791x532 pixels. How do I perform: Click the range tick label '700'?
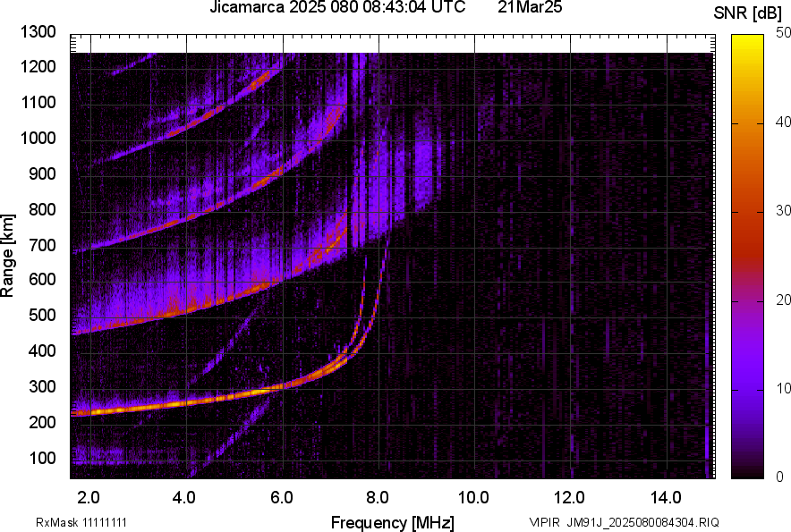pos(42,245)
